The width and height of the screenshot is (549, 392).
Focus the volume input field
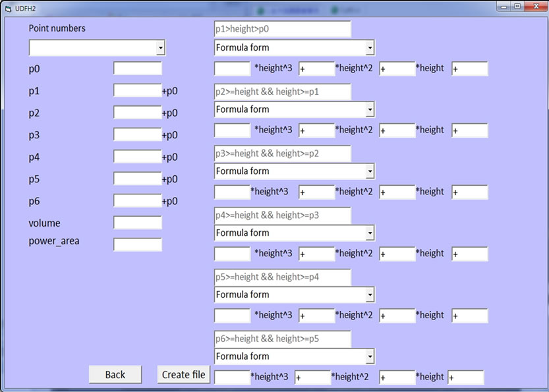click(x=137, y=223)
